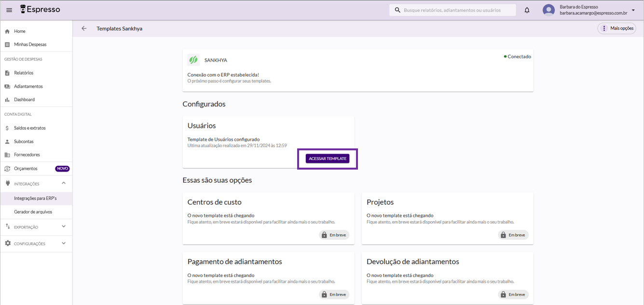Click the Minhas Despesas receipt icon
The image size is (644, 305).
coord(7,45)
